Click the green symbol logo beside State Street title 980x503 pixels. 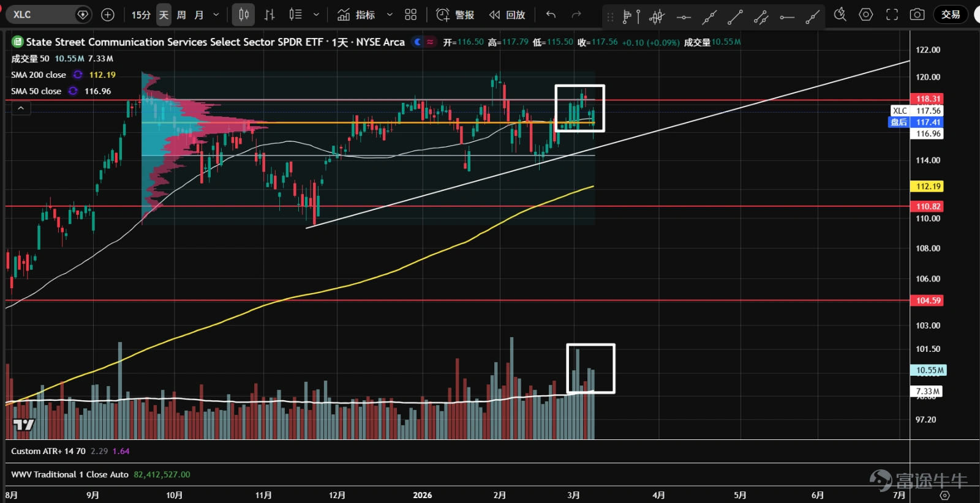pyautogui.click(x=17, y=42)
